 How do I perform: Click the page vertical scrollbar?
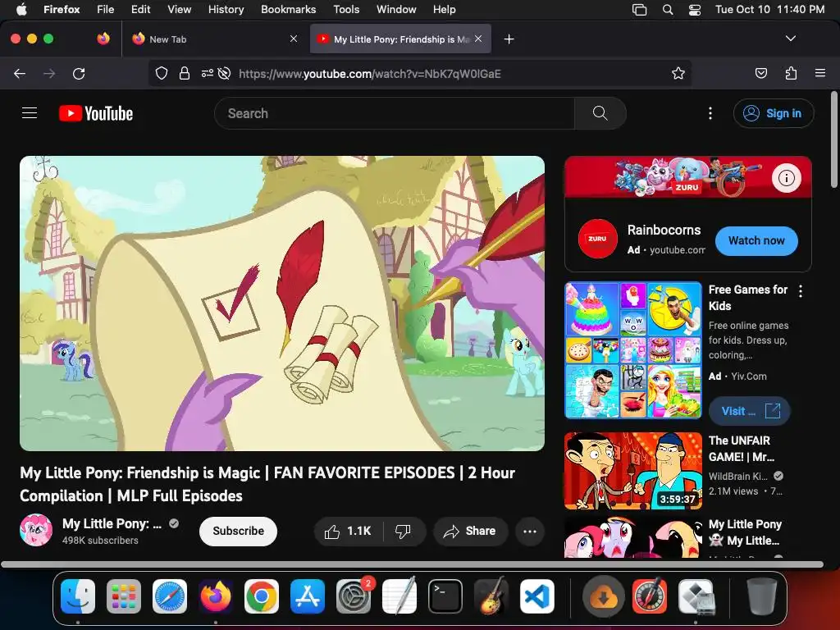click(833, 139)
